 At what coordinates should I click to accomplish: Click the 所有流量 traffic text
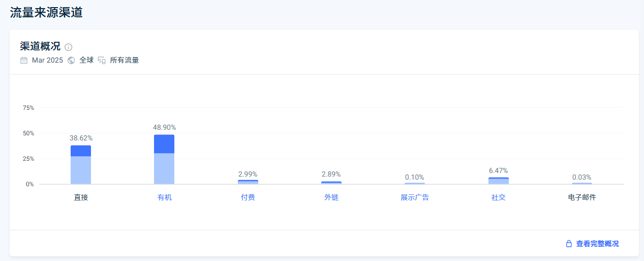125,61
